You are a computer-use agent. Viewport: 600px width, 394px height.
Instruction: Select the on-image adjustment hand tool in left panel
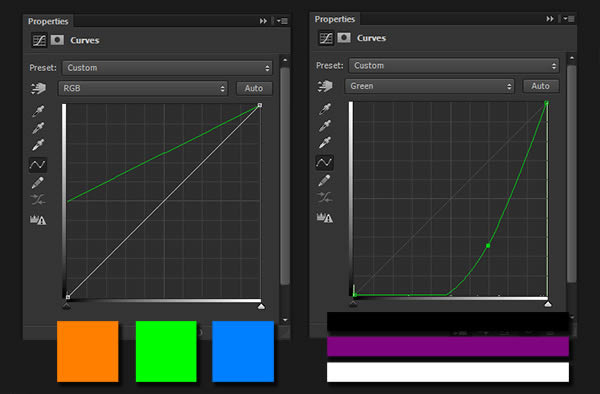click(38, 88)
